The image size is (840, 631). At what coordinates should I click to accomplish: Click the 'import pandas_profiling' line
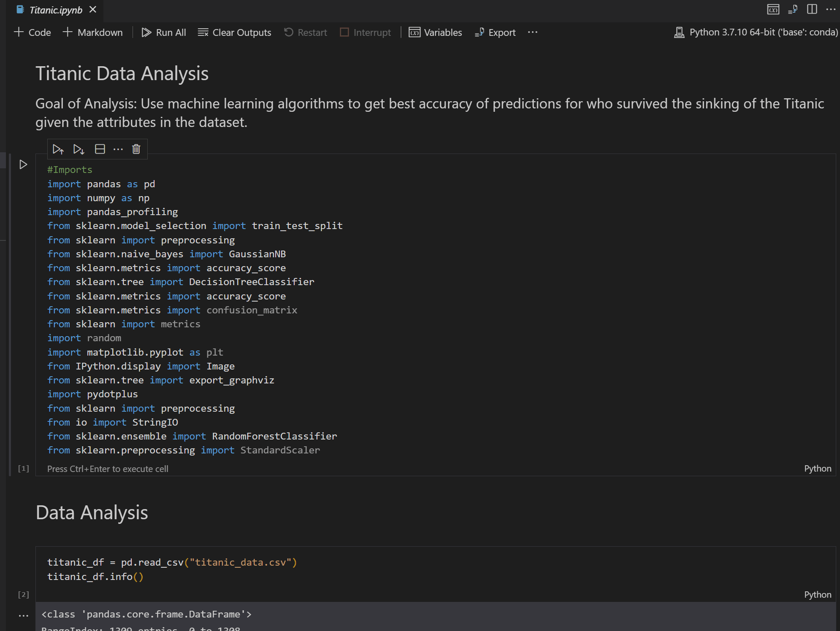[x=113, y=212]
